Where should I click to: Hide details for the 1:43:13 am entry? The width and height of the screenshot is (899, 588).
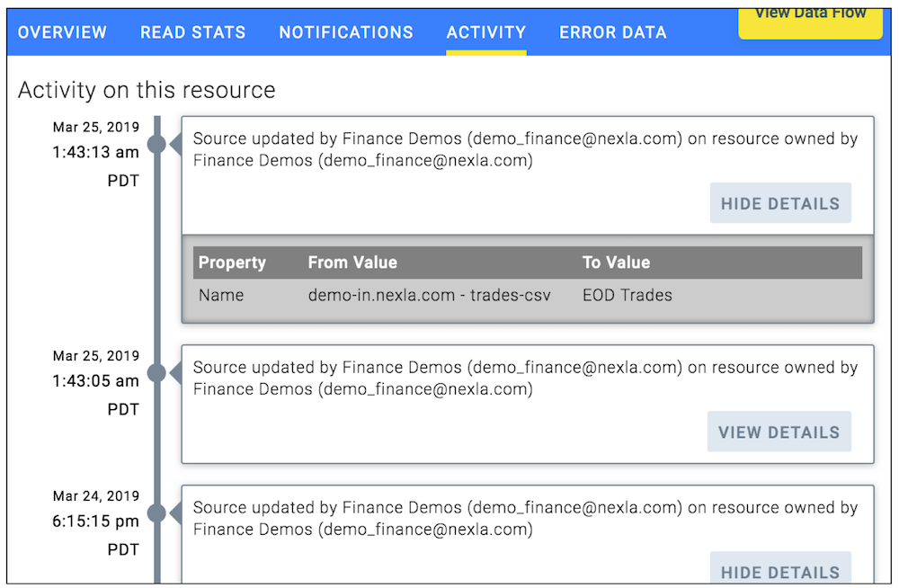tap(780, 203)
